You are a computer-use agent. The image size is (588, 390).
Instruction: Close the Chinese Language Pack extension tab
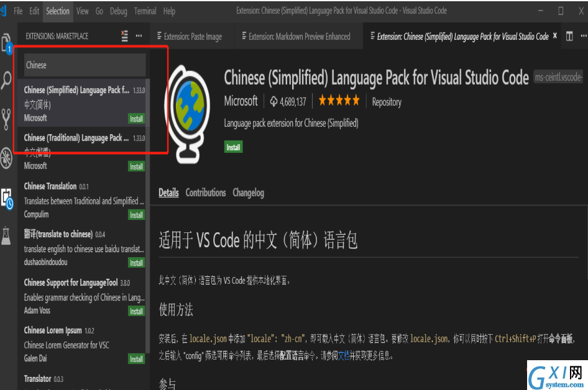[555, 35]
